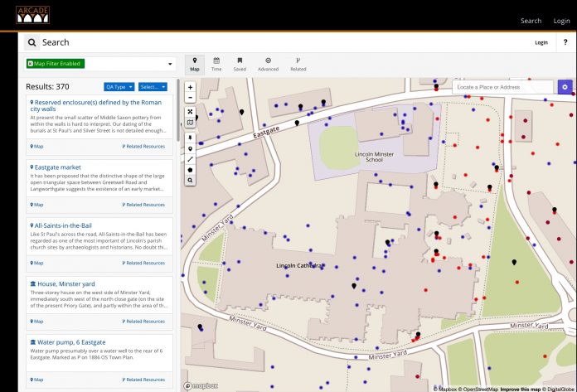Open the Select... dropdown
The width and height of the screenshot is (577, 392).
[x=153, y=86]
